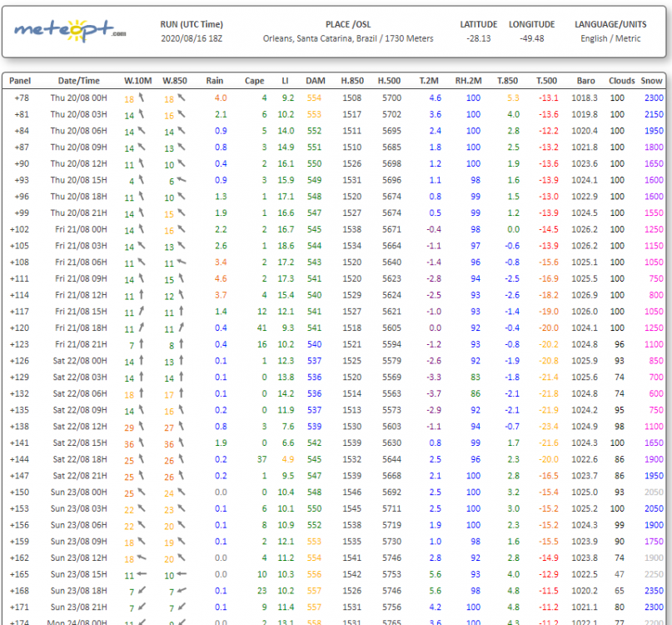Click the W.10M wind arrow in the Sat 22/08 06H row
The width and height of the screenshot is (672, 625).
pos(142,393)
